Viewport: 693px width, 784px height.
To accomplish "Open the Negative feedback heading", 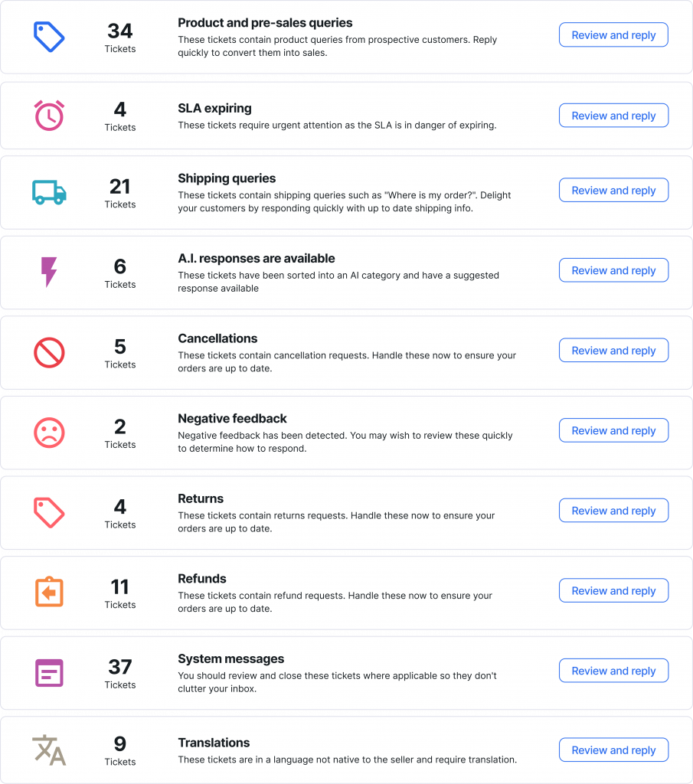I will pyautogui.click(x=232, y=419).
